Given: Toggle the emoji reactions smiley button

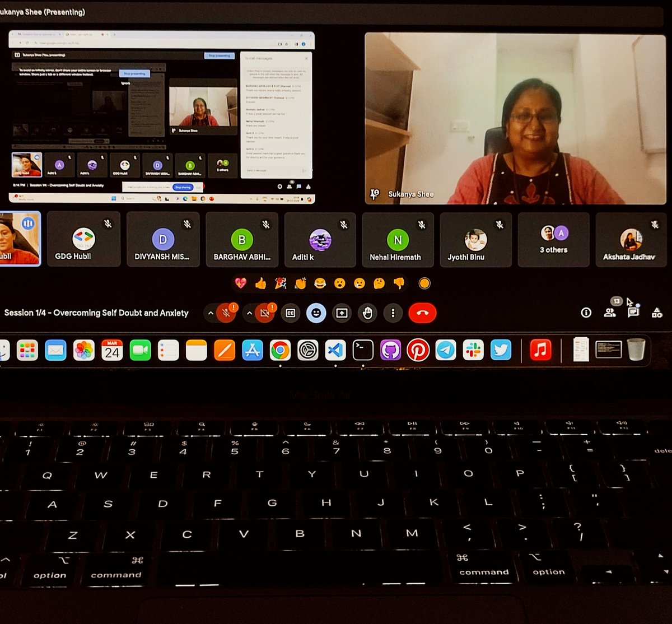Looking at the screenshot, I should click(316, 313).
